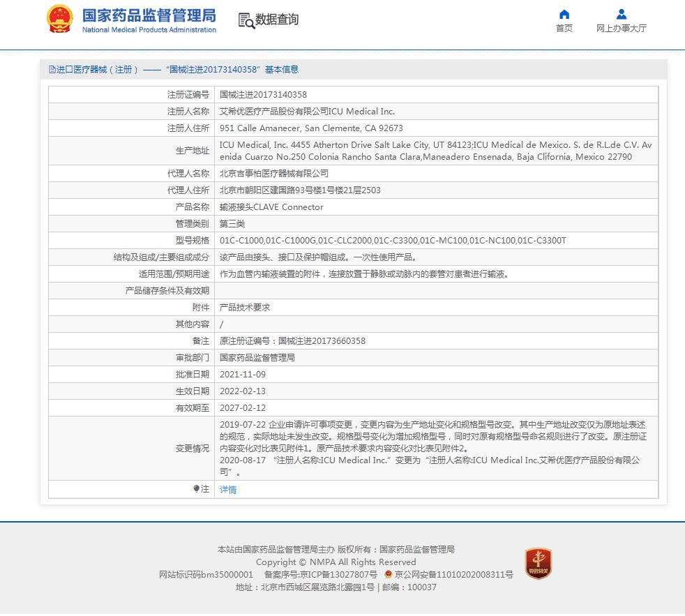
Task: Select footer 网站标识码bm35000001
Action: coord(206,575)
